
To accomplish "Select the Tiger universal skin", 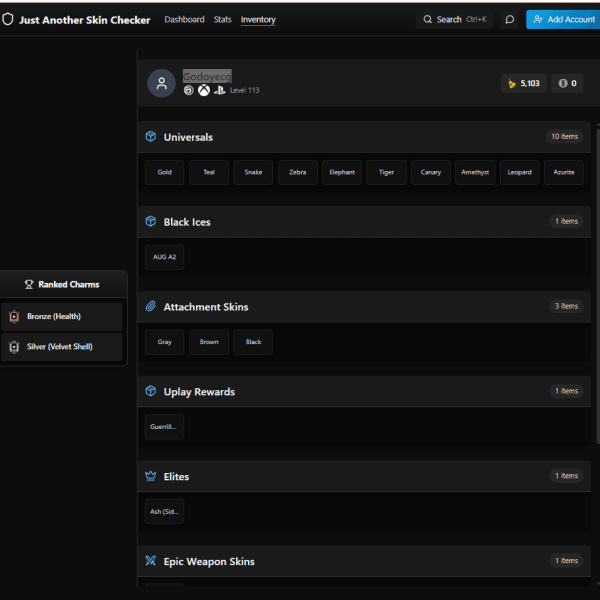I will (386, 172).
